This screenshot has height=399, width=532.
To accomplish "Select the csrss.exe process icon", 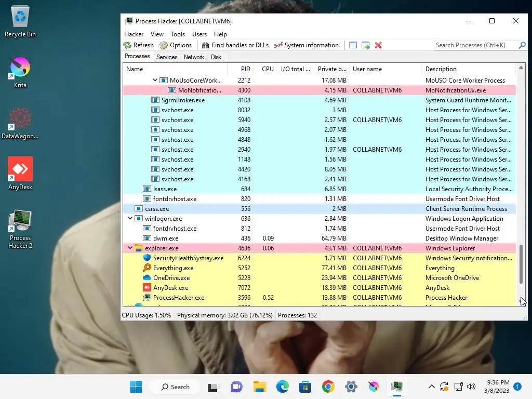I will click(x=138, y=209).
